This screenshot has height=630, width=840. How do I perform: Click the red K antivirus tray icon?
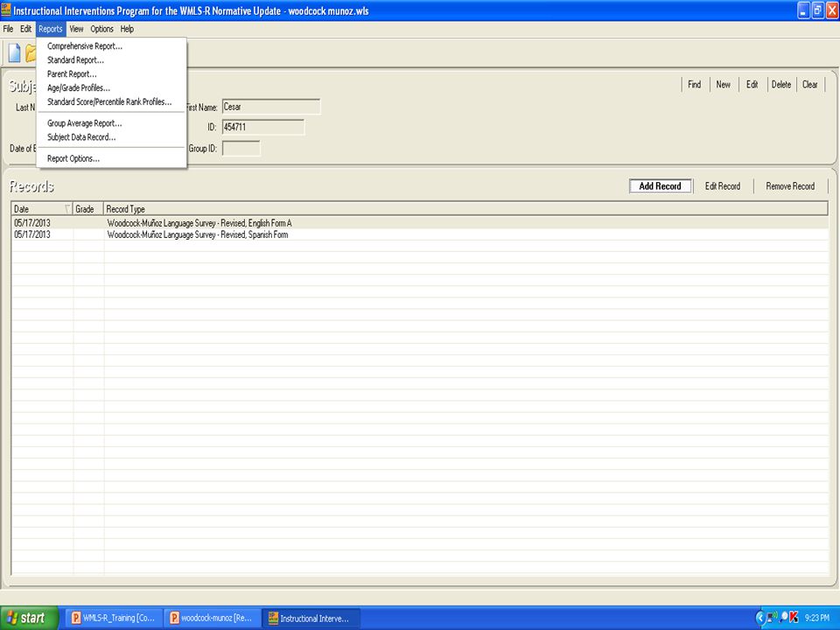pos(794,618)
